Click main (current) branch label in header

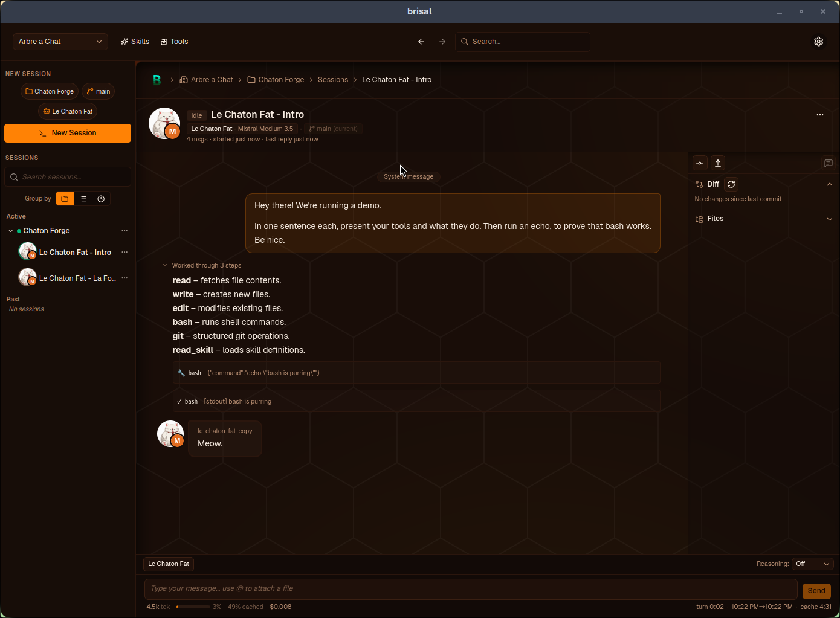click(333, 129)
